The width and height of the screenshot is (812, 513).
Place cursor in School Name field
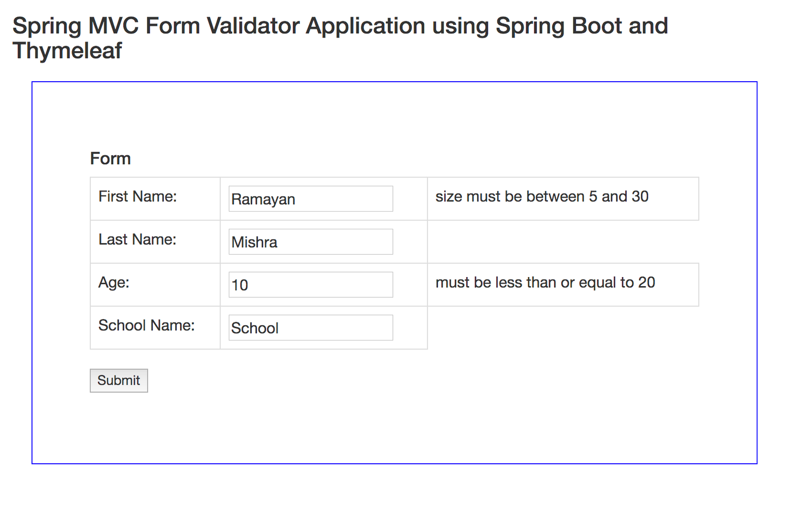(x=311, y=328)
